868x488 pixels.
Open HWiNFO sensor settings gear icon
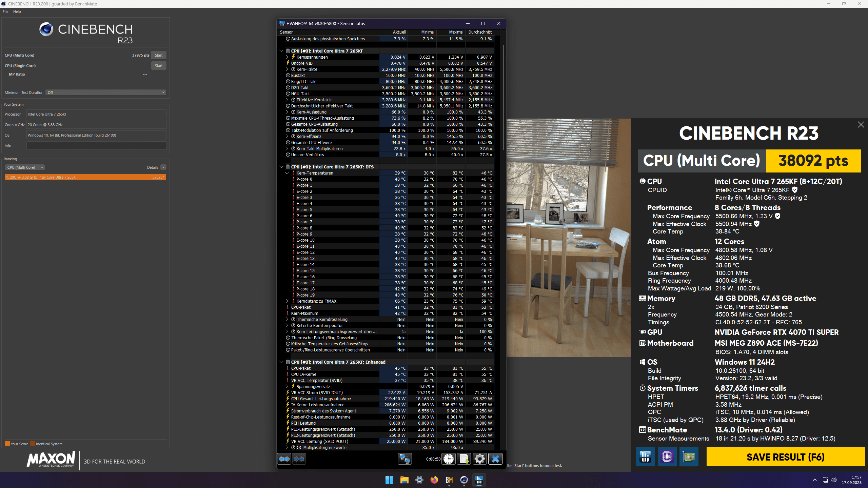pos(479,459)
